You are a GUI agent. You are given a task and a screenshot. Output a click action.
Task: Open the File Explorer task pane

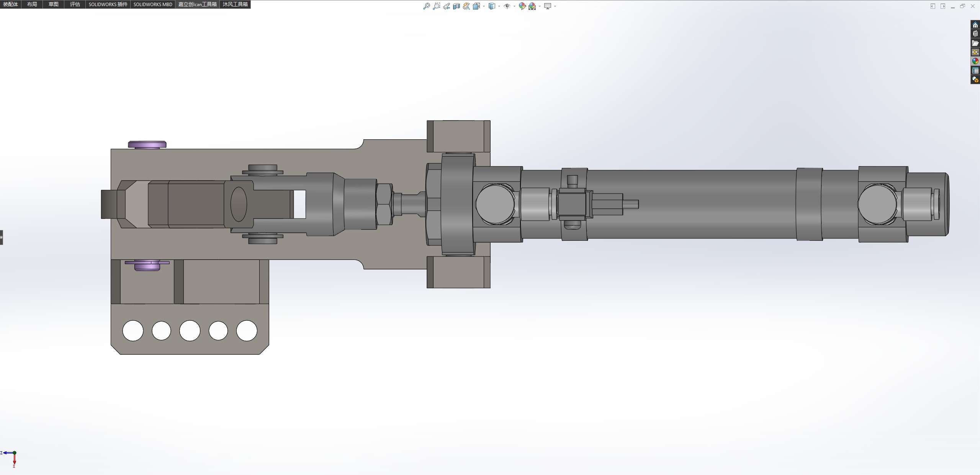(x=975, y=43)
